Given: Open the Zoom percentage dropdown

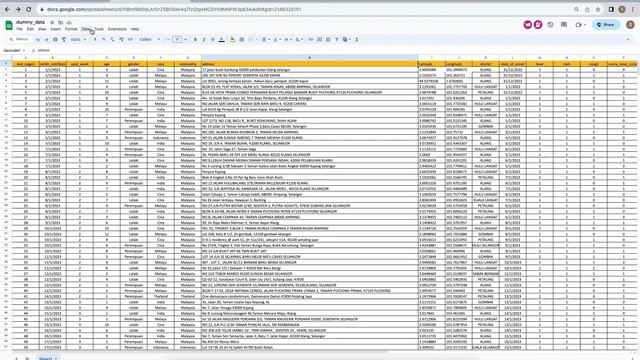Looking at the screenshot, I should (x=78, y=40).
